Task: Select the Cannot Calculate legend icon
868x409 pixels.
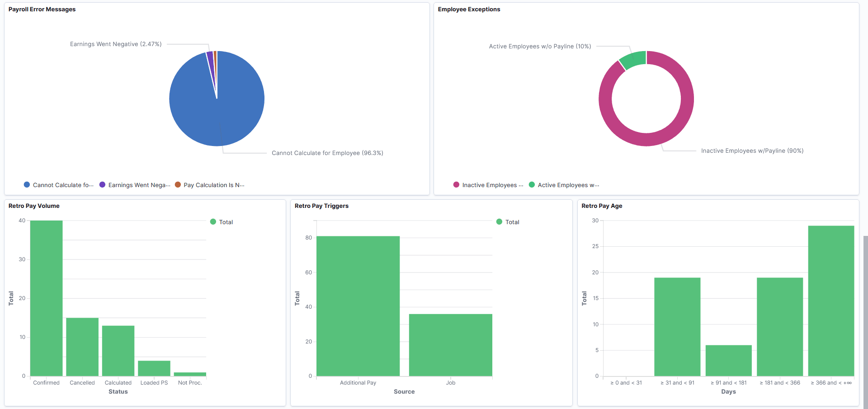Action: 26,185
